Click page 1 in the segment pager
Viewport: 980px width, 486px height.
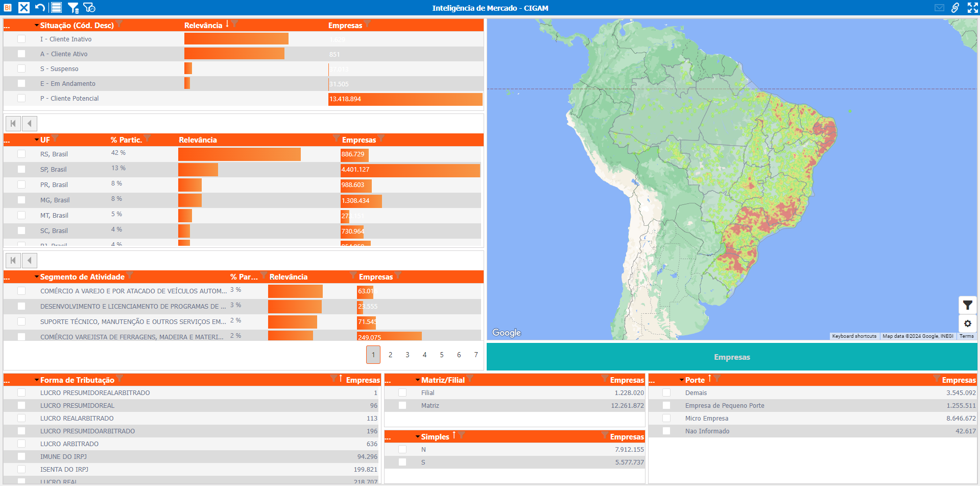coord(373,355)
